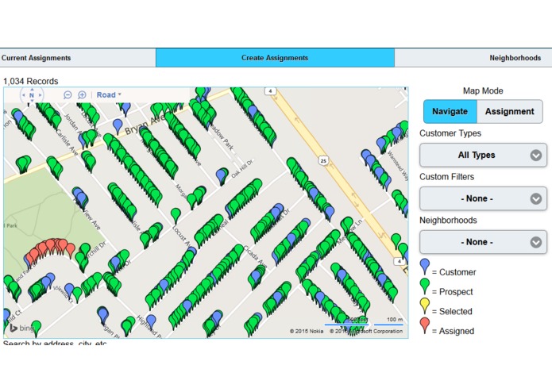Image resolution: width=552 pixels, height=392 pixels.
Task: Click the Prospect legend green pin
Action: click(425, 286)
